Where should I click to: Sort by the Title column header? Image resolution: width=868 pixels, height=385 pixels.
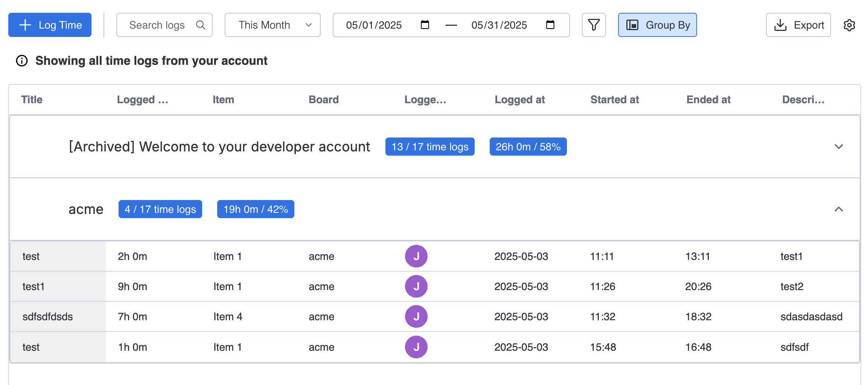(x=32, y=99)
